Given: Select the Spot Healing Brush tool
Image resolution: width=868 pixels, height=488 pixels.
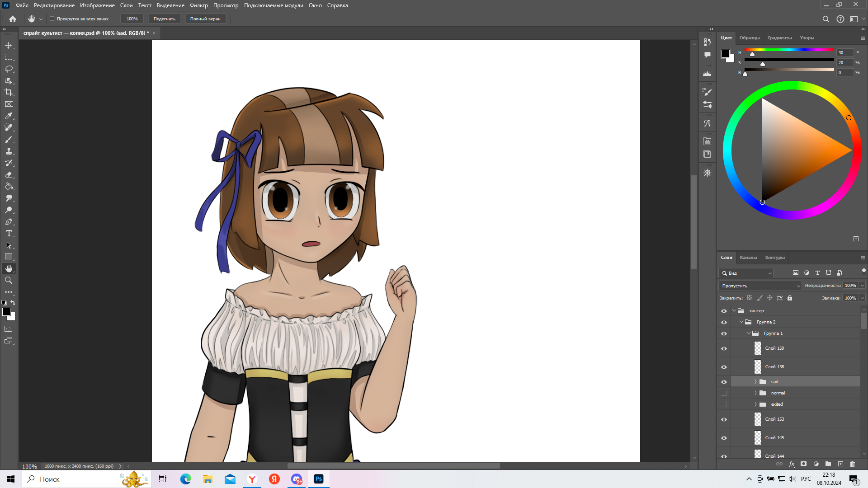Looking at the screenshot, I should point(9,128).
